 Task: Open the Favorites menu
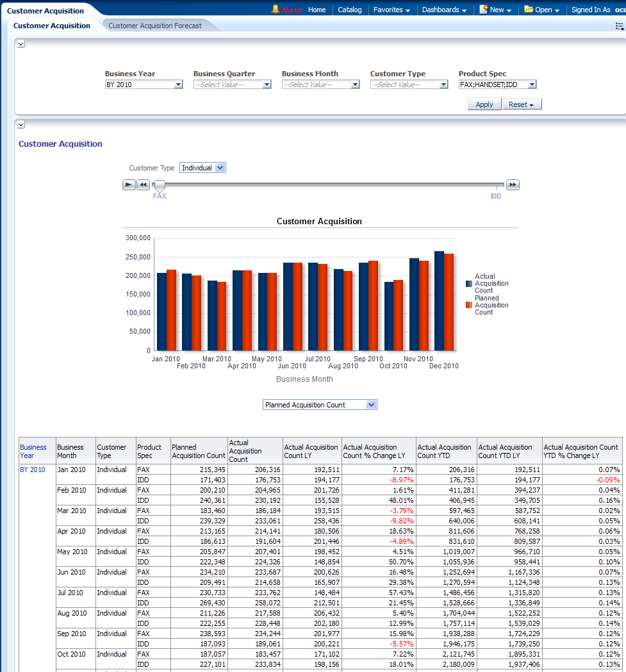[391, 10]
